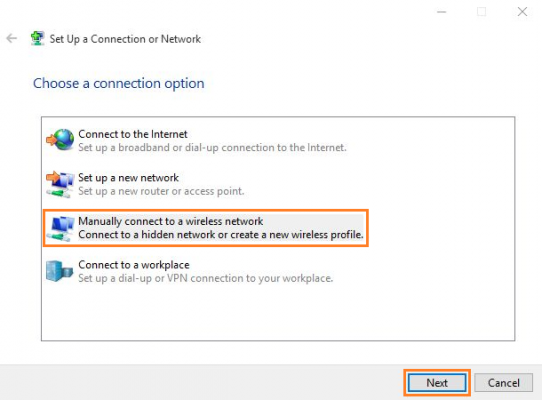542x400 pixels.
Task: Click the Cancel button
Action: coord(504,383)
